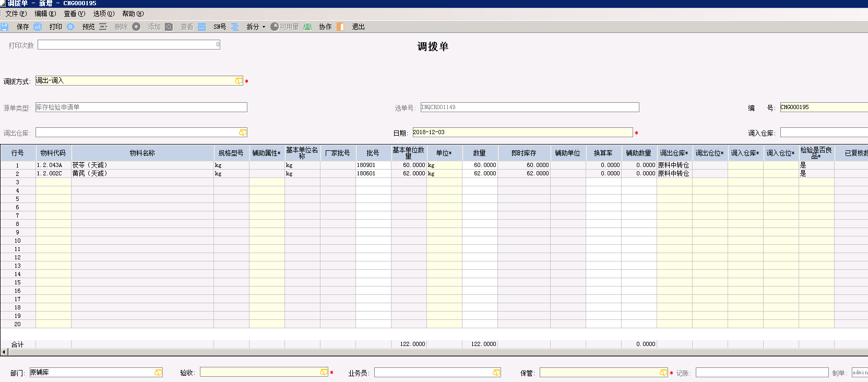
Task: Click the 源单类型 field showing 库存检验申请单
Action: coord(141,107)
